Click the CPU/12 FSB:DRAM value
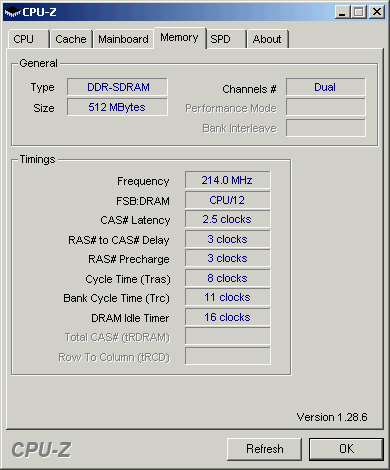This screenshot has width=390, height=470. click(x=228, y=200)
